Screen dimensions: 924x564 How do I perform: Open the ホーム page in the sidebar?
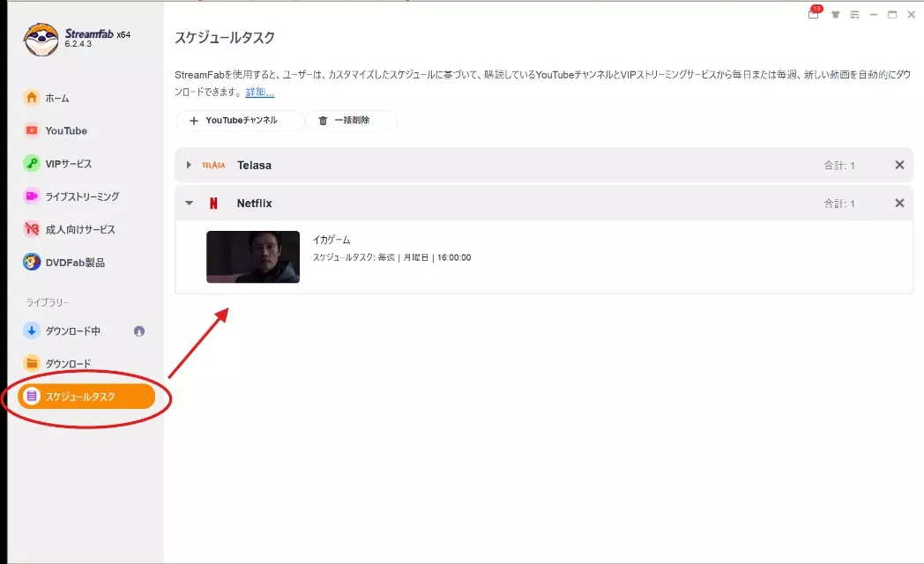pos(46,98)
